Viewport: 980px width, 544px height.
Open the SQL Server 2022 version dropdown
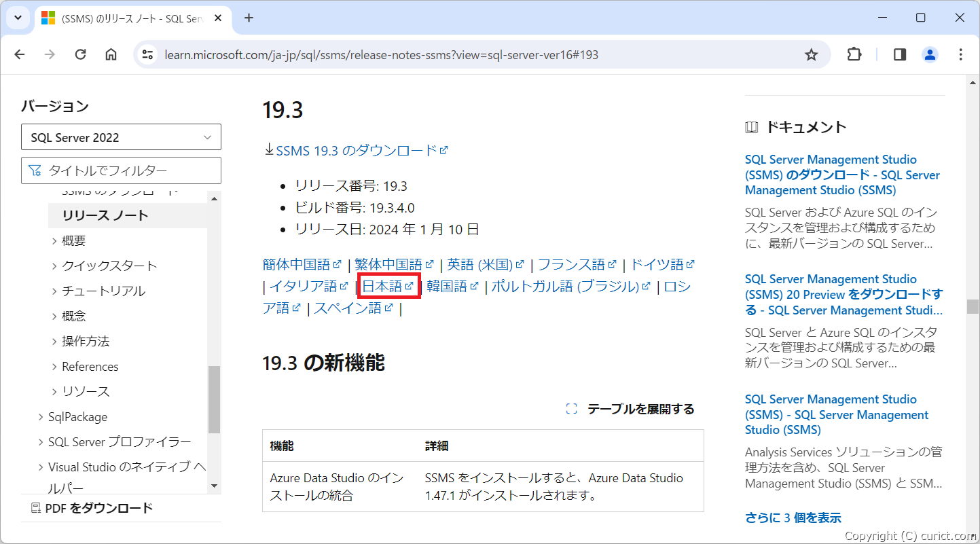pos(121,137)
